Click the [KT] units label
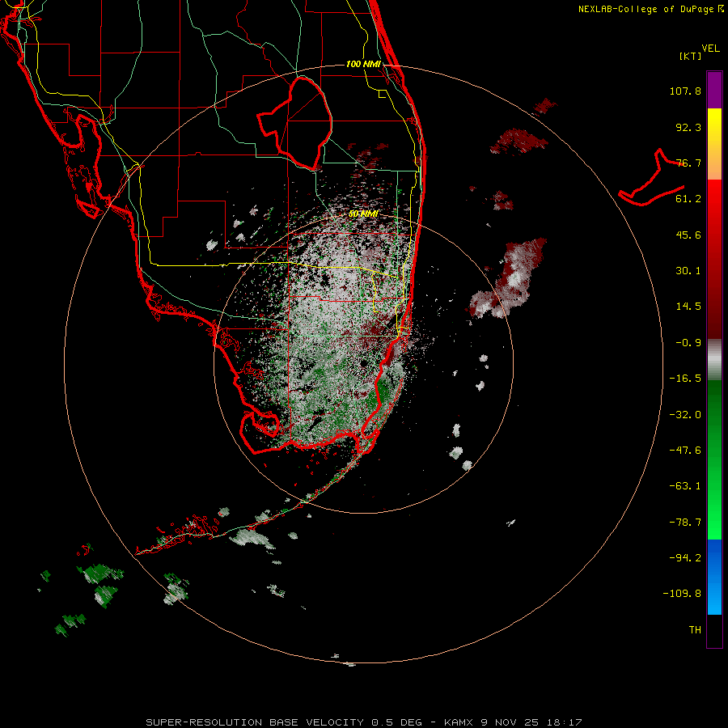Image resolution: width=728 pixels, height=728 pixels. 691,56
